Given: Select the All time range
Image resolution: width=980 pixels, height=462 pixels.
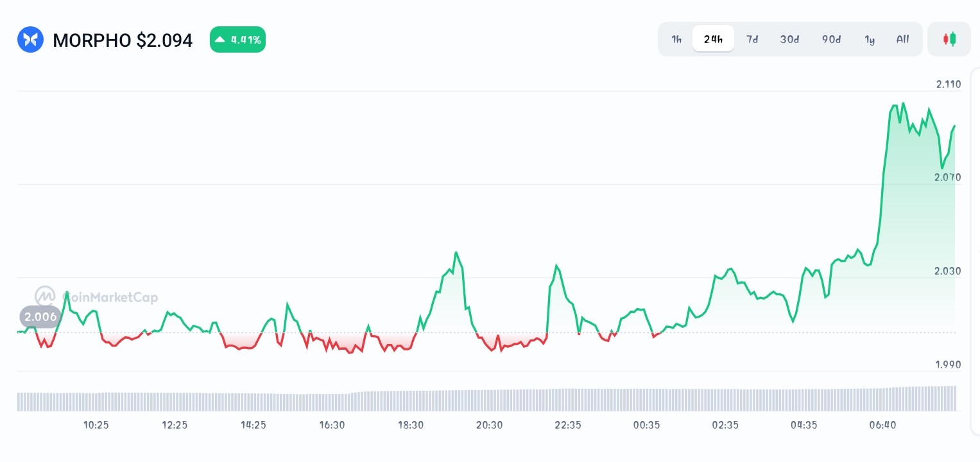Looking at the screenshot, I should [902, 39].
